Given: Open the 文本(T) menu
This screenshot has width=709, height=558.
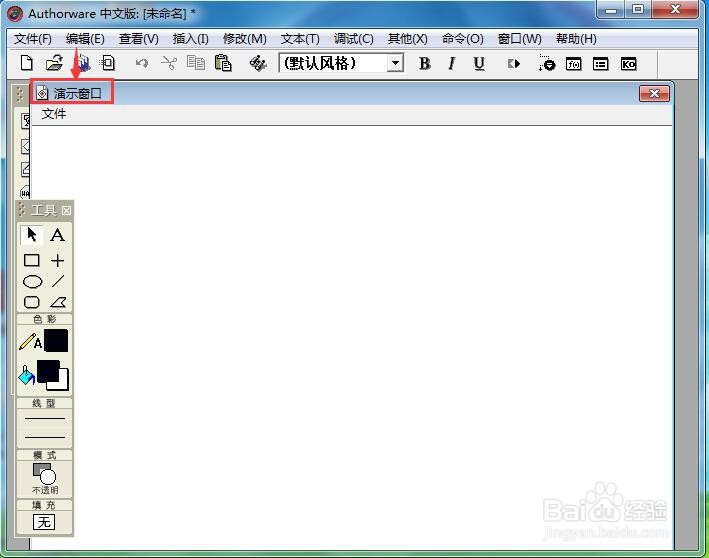Looking at the screenshot, I should pos(300,39).
